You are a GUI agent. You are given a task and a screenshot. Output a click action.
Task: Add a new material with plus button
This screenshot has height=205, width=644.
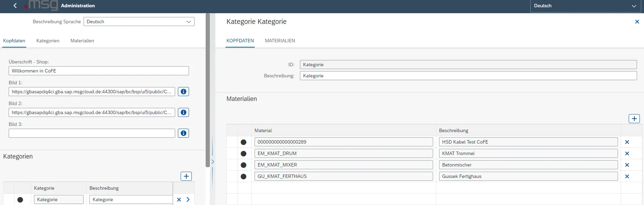point(634,119)
